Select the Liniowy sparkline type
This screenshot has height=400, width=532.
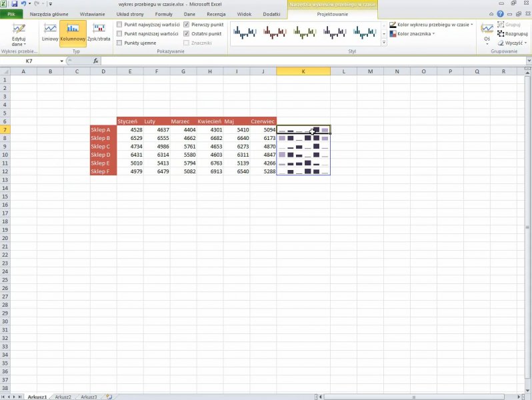50,32
